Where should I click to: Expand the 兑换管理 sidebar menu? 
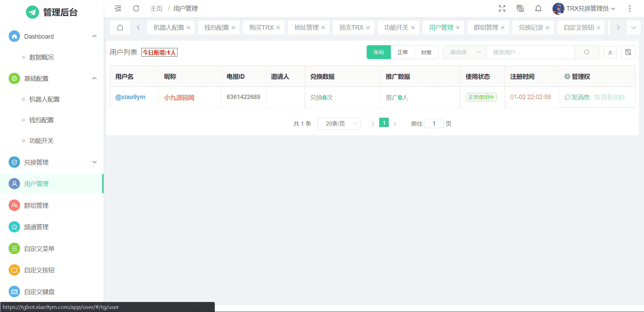pos(52,162)
